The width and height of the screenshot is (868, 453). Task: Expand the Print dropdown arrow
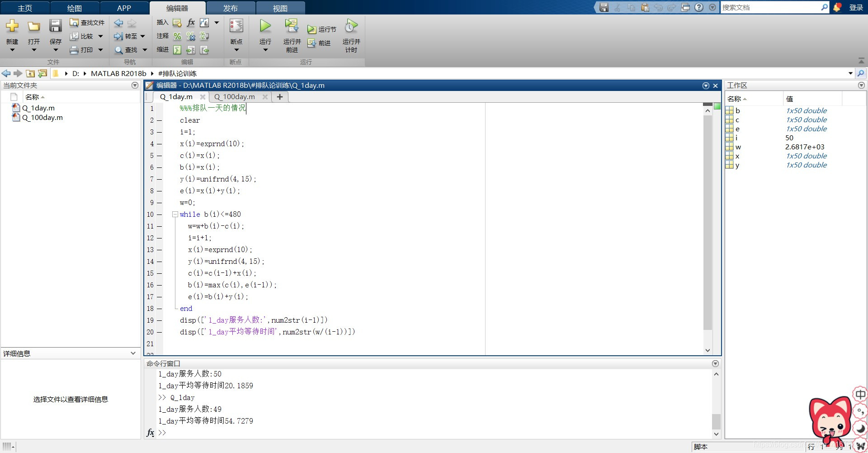[x=100, y=50]
